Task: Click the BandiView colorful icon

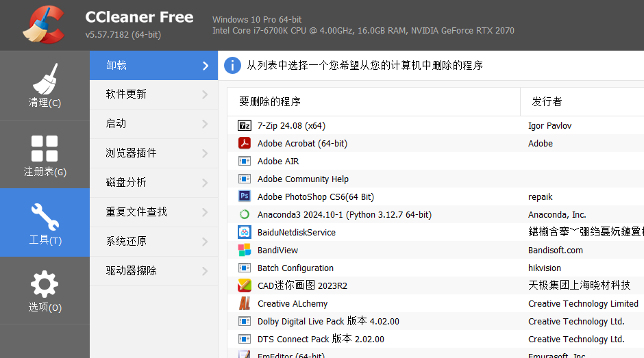Action: click(x=245, y=250)
